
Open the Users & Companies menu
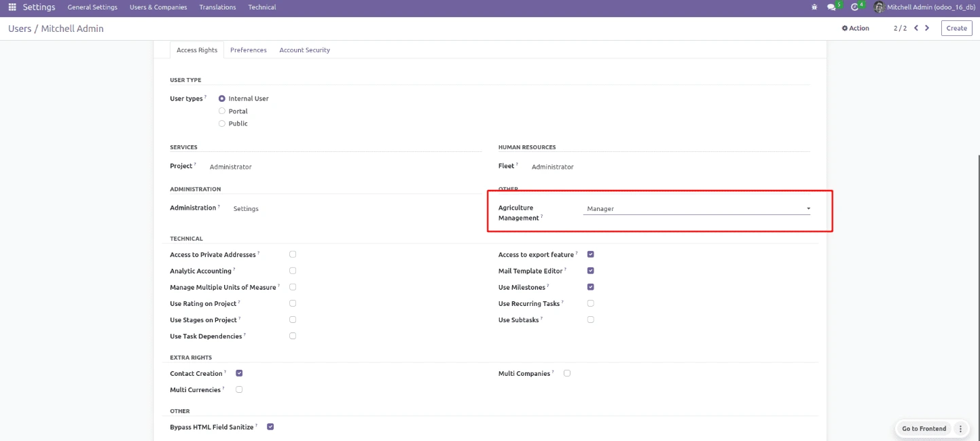tap(158, 7)
